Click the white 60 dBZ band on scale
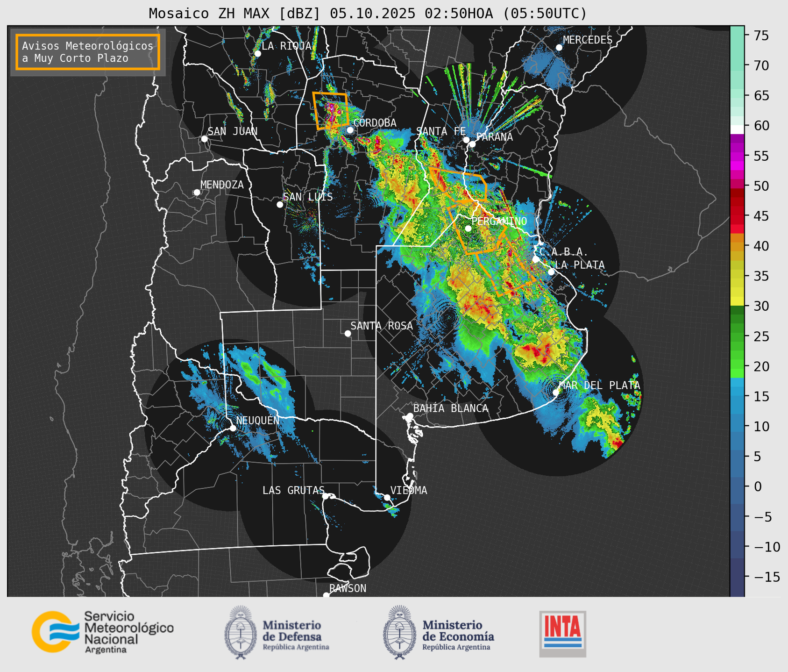 737,129
